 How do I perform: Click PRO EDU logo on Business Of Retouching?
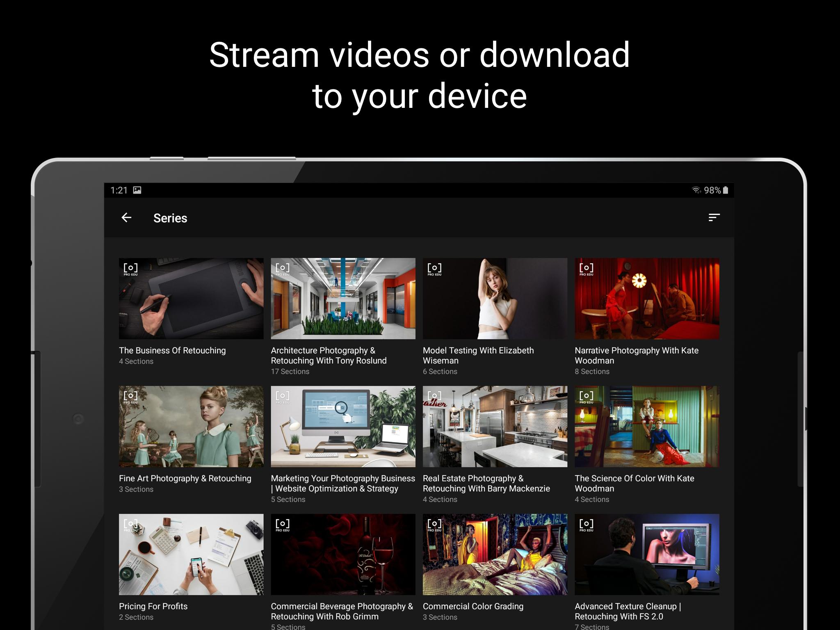130,269
